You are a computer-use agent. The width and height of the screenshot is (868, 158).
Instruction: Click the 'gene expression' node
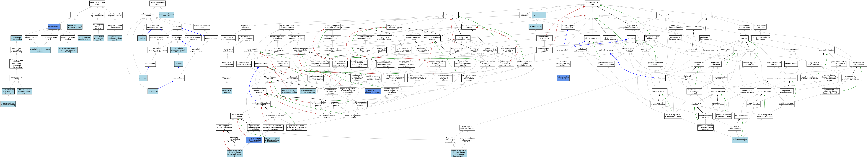click(261, 63)
